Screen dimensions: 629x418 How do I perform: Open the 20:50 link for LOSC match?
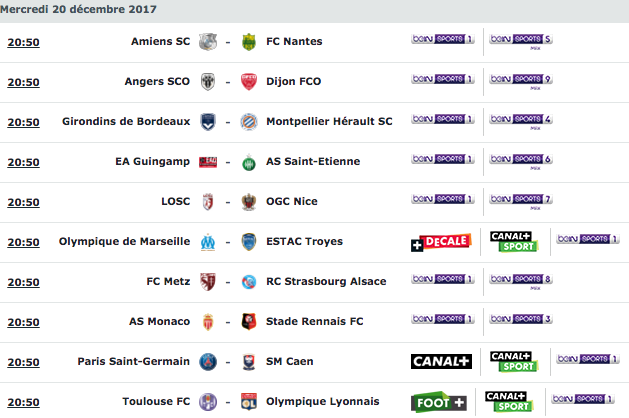click(23, 202)
